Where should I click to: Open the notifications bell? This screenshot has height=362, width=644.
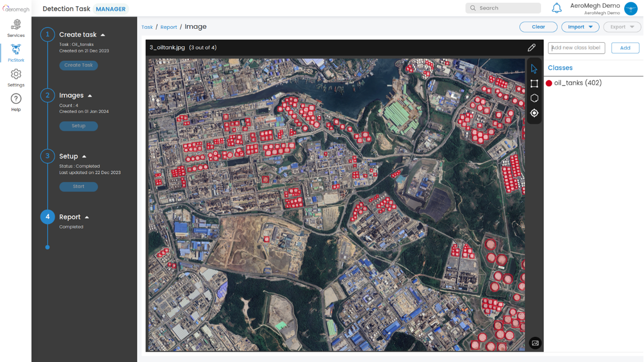point(557,8)
